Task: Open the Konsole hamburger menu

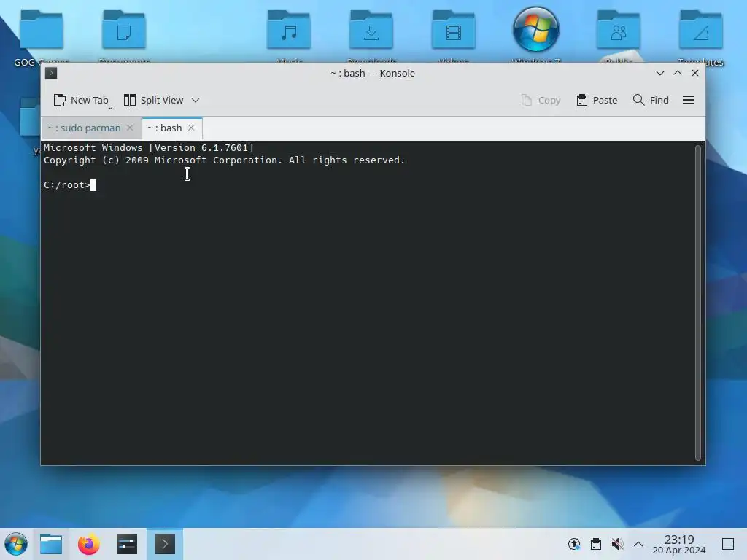Action: click(x=689, y=100)
